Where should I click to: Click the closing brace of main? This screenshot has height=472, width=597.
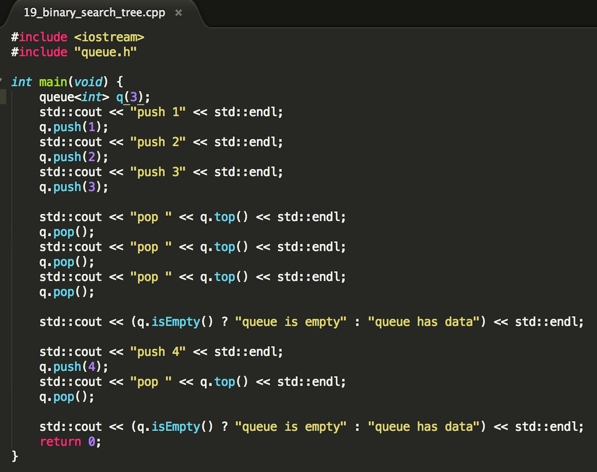[15, 456]
